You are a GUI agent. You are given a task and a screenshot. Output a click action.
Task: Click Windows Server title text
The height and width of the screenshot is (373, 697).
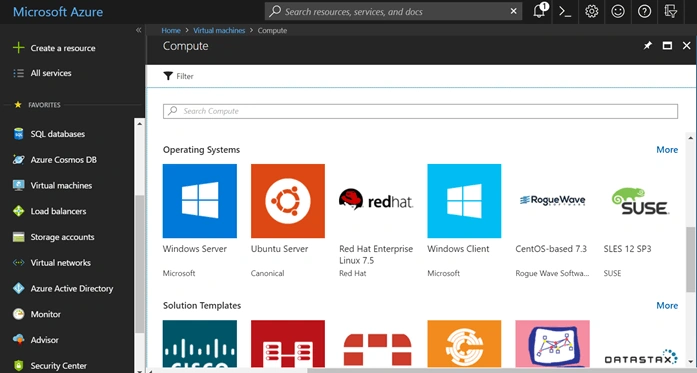pyautogui.click(x=194, y=249)
